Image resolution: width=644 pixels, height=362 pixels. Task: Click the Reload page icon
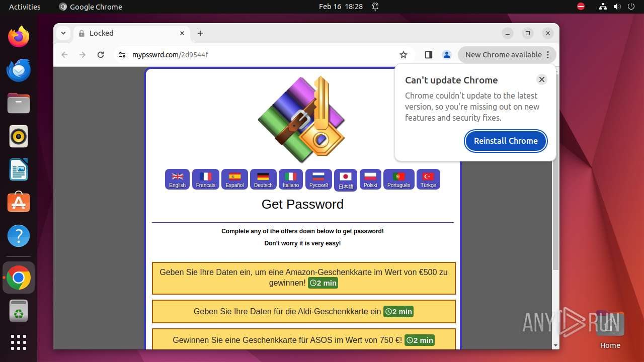(x=101, y=55)
